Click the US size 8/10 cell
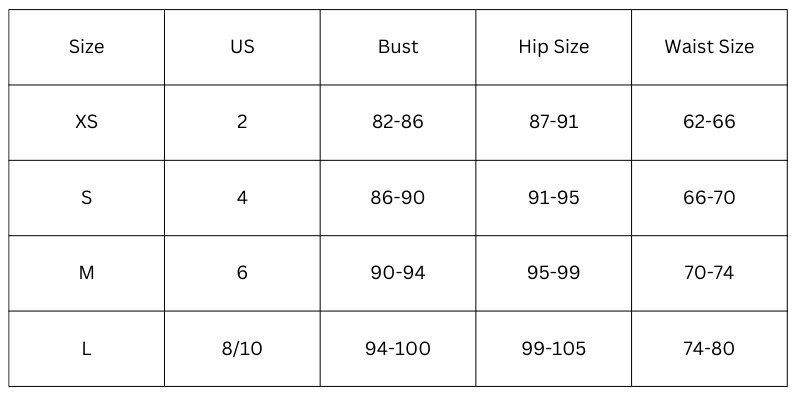Viewport: 800px width, 400px height. 242,349
